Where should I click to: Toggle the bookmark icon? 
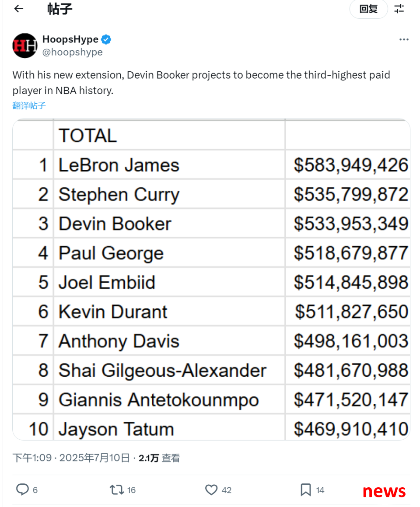click(305, 490)
